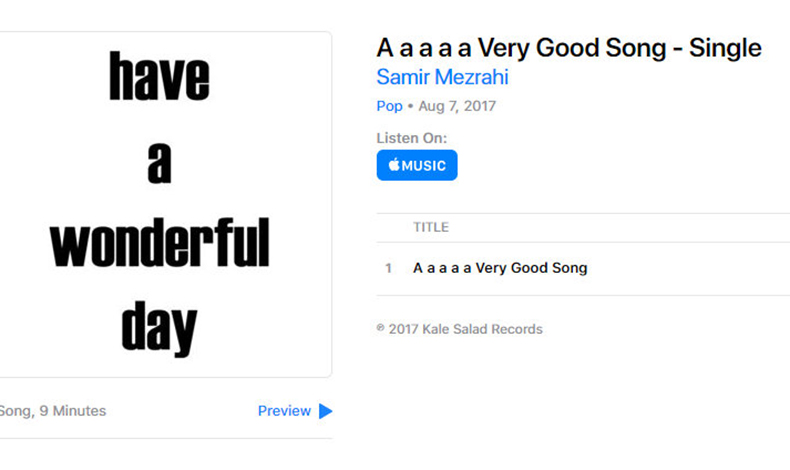
Task: Click the TITLE column header
Action: coord(431,227)
